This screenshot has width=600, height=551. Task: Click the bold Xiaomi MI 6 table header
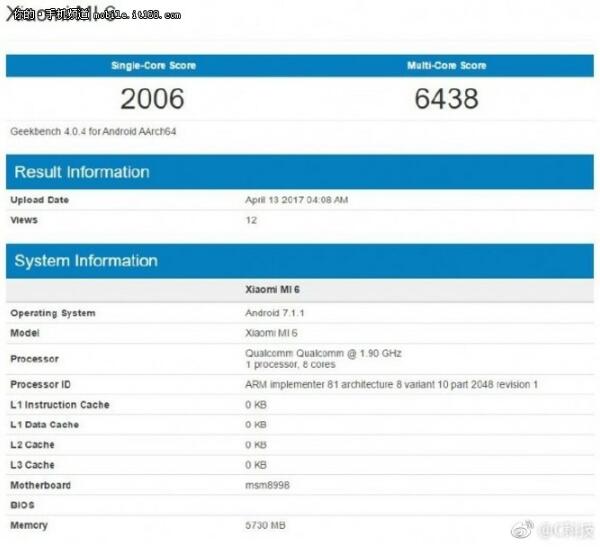[x=272, y=290]
